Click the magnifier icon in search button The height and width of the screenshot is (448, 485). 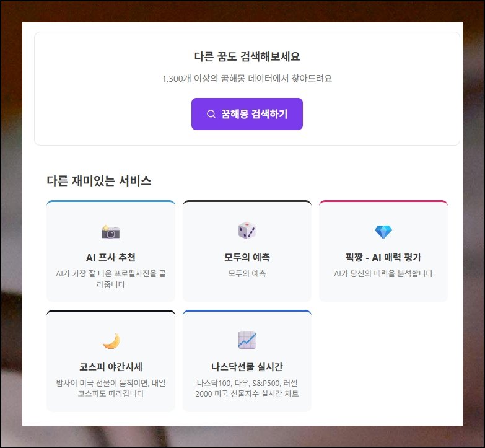211,114
